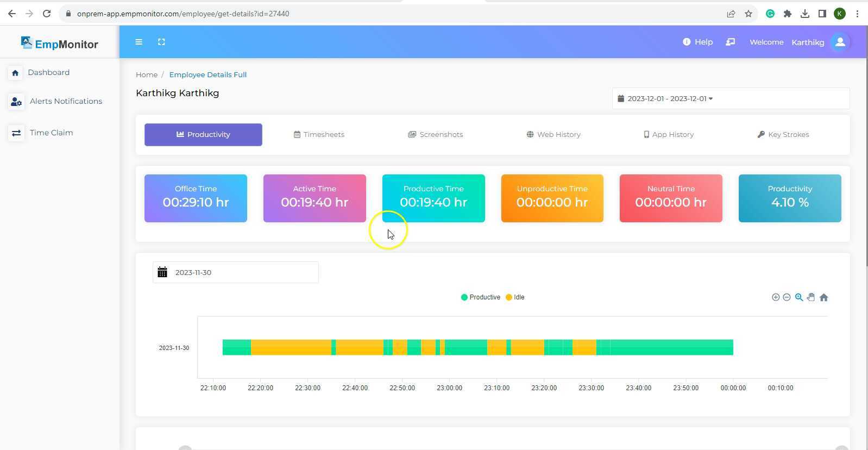
Task: Switch to the Screenshots tab
Action: (x=436, y=135)
